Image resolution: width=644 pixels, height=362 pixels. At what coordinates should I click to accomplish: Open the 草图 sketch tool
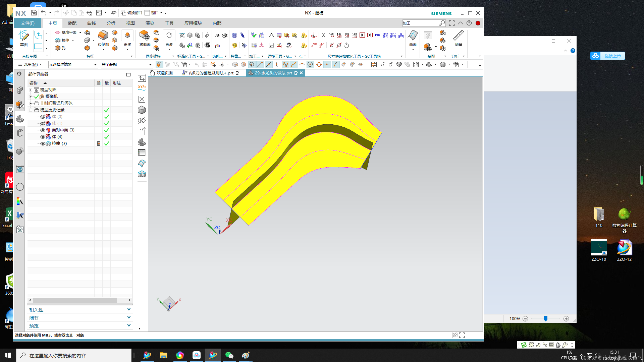click(24, 38)
